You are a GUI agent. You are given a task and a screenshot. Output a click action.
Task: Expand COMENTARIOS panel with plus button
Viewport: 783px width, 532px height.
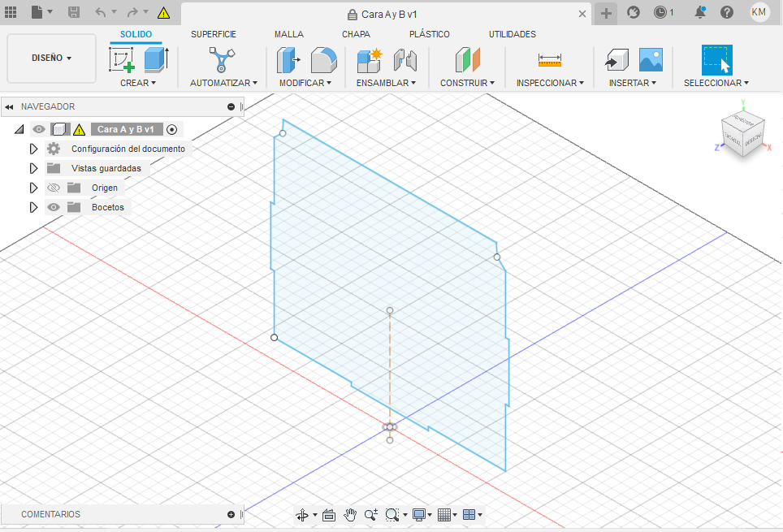tap(231, 514)
